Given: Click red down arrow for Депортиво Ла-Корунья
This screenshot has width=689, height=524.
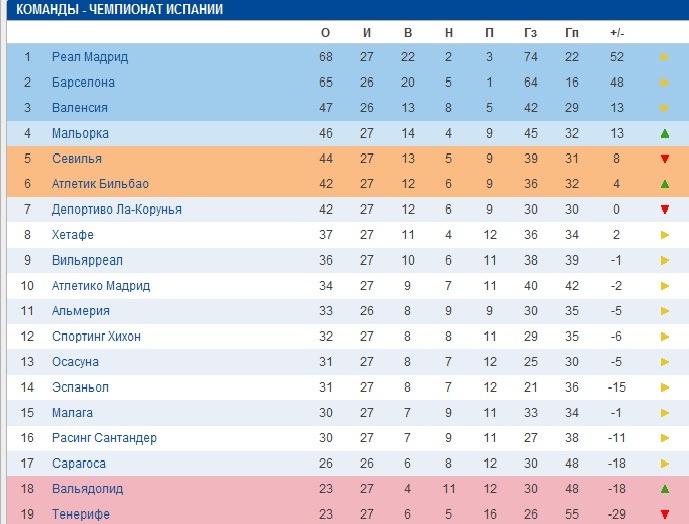Looking at the screenshot, I should 664,210.
